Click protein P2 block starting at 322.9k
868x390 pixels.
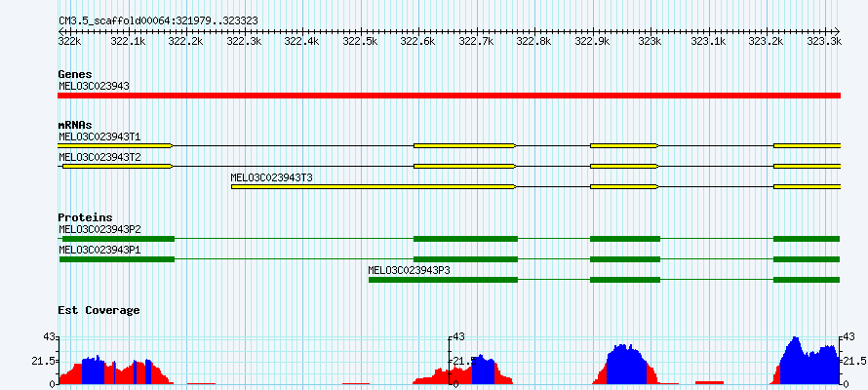pos(625,239)
